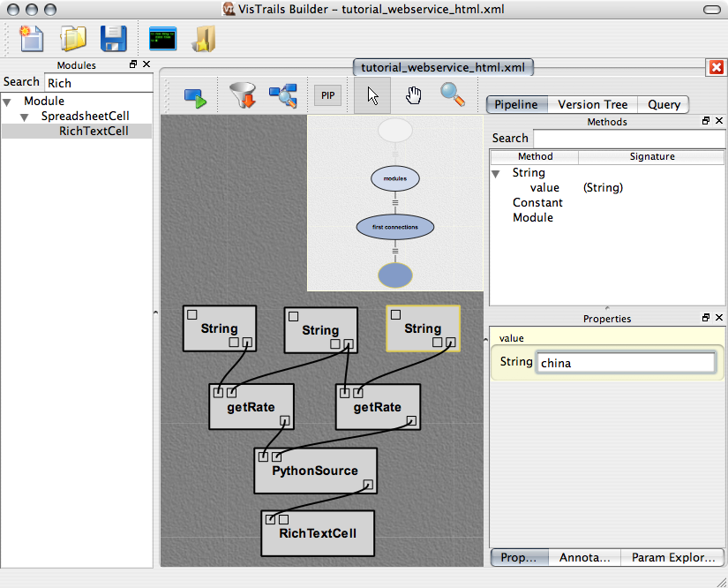Screen dimensions: 728x588
Task: Execute the pipeline with the green arrow icon
Action: (x=195, y=96)
